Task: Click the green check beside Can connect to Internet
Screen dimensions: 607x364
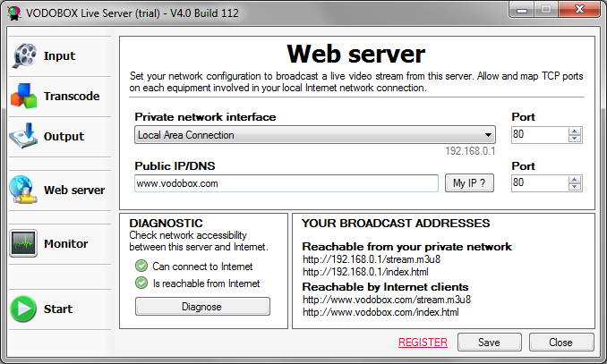Action: (x=141, y=267)
